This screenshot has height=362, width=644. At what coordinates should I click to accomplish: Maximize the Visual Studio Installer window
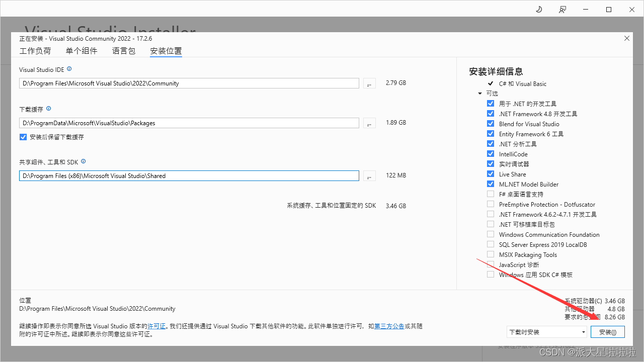tap(608, 9)
